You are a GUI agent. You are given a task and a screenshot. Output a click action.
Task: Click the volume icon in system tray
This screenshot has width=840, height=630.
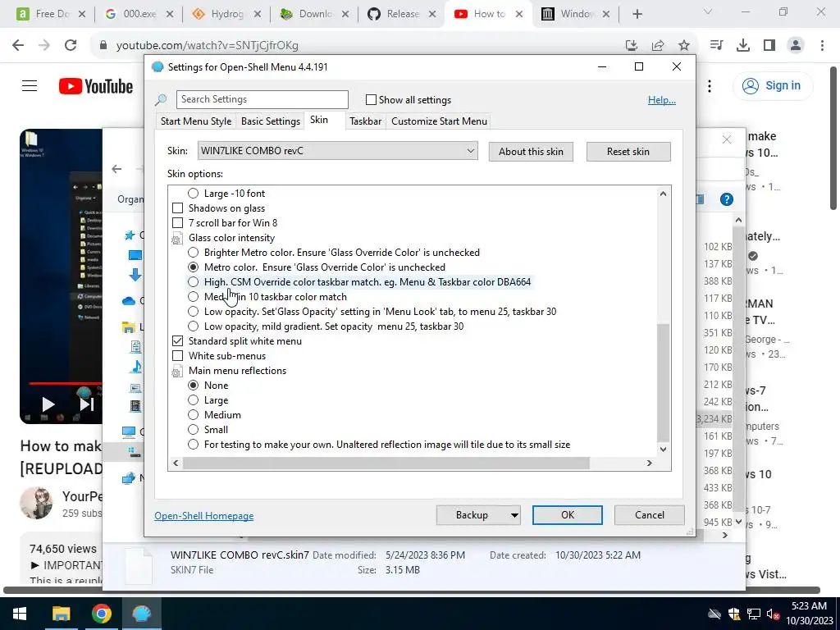(773, 614)
